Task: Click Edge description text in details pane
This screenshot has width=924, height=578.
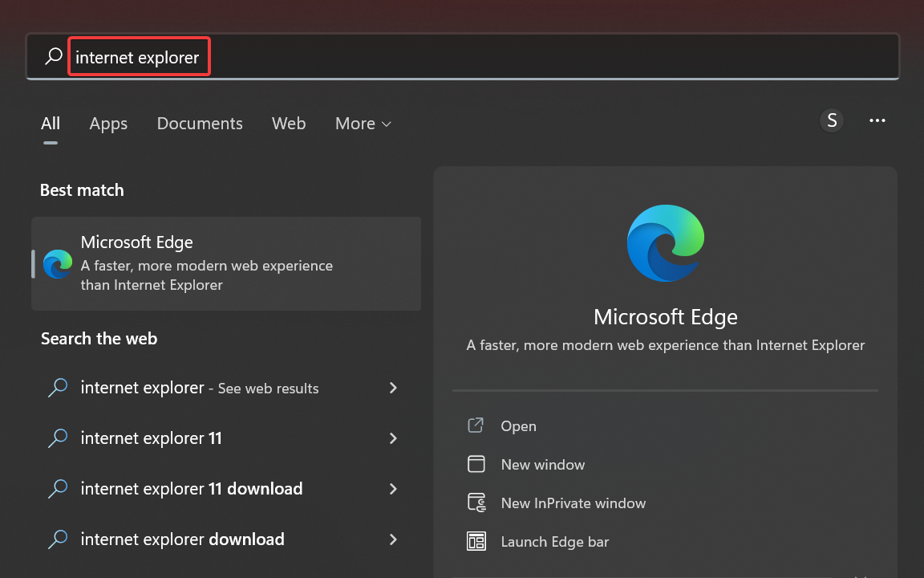Action: (x=665, y=345)
